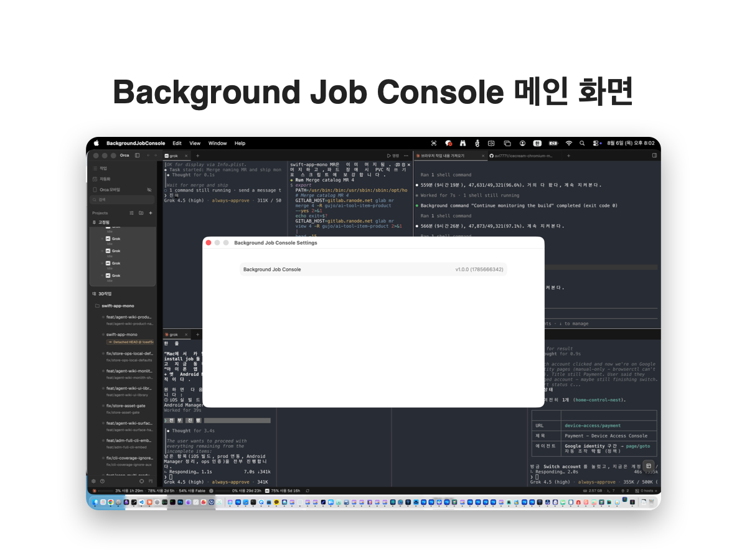Open Wi-Fi status in the menu bar
Screen dimensions: 747x560
click(x=568, y=143)
